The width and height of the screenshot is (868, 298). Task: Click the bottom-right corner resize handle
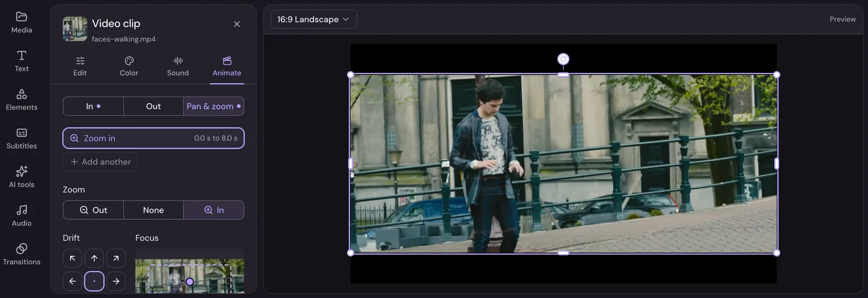pyautogui.click(x=776, y=252)
